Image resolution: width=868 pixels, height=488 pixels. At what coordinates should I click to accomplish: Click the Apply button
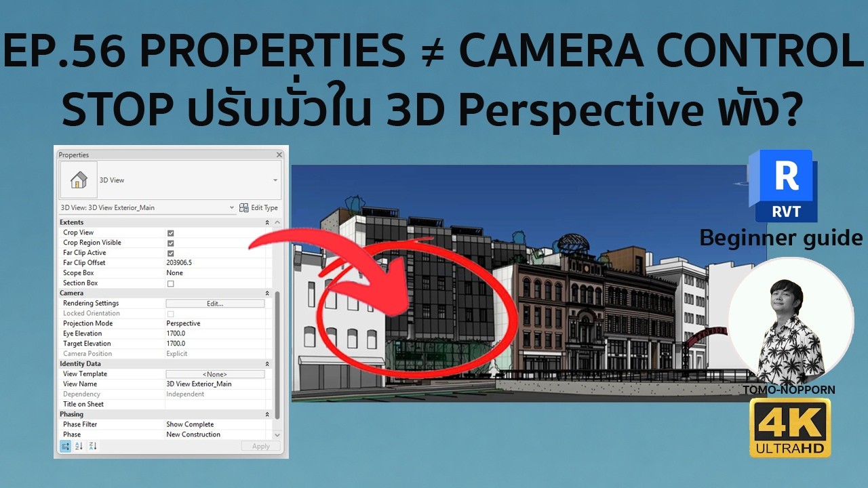[x=260, y=446]
